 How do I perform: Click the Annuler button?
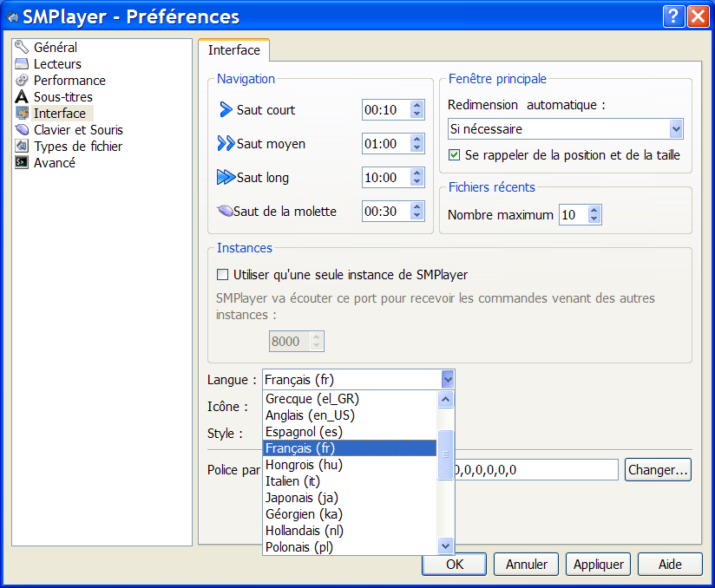click(x=526, y=565)
